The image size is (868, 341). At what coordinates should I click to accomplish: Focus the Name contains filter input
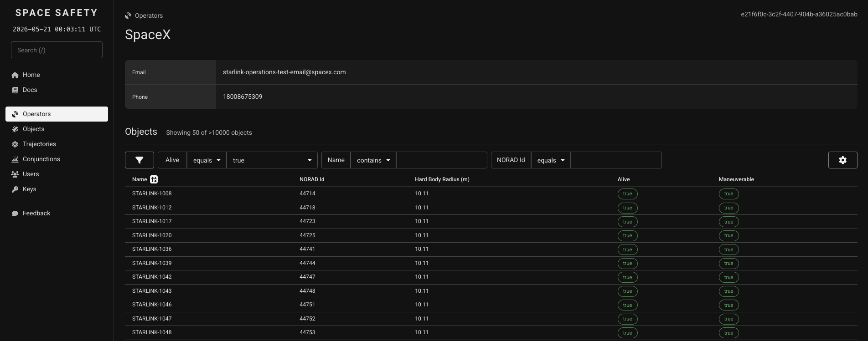coord(442,160)
